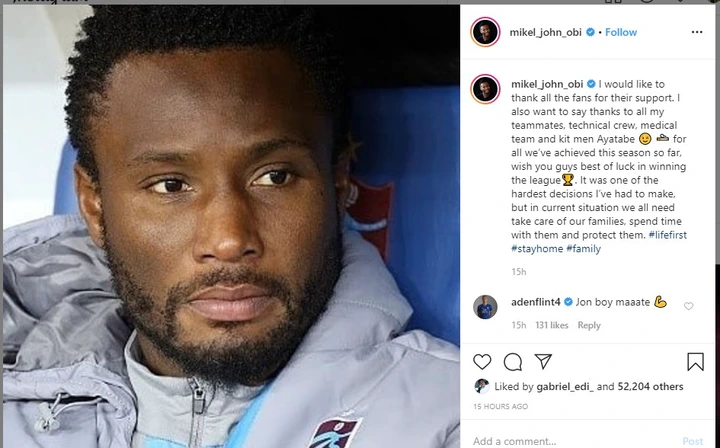Open adenflint4's profile avatar
The width and height of the screenshot is (720, 448).
485,307
